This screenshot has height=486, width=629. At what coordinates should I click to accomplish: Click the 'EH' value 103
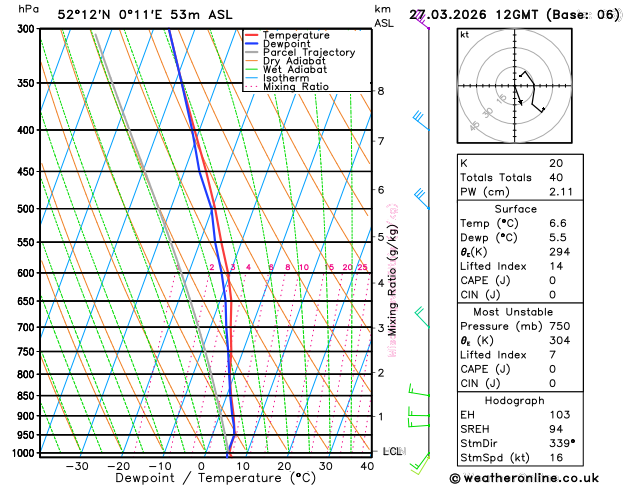click(560, 415)
